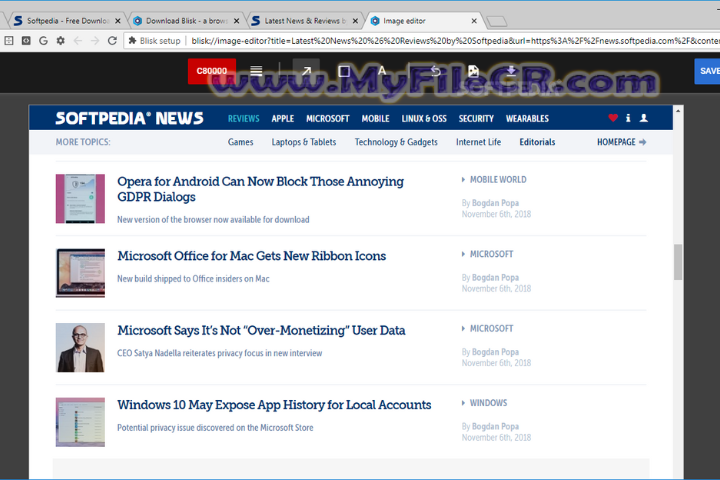The image size is (720, 480).
Task: Click 'CEO Satya Nadella reiterates privacy focus' text
Action: click(x=219, y=353)
